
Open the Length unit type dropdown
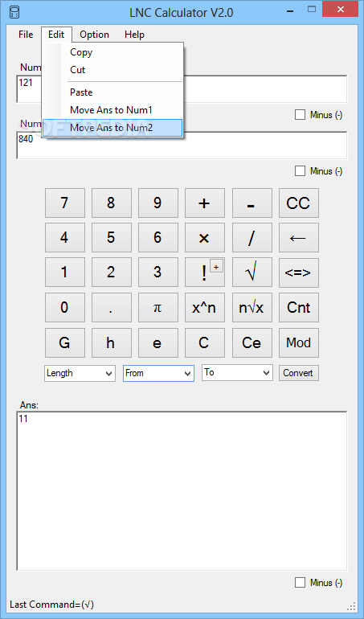(x=80, y=373)
